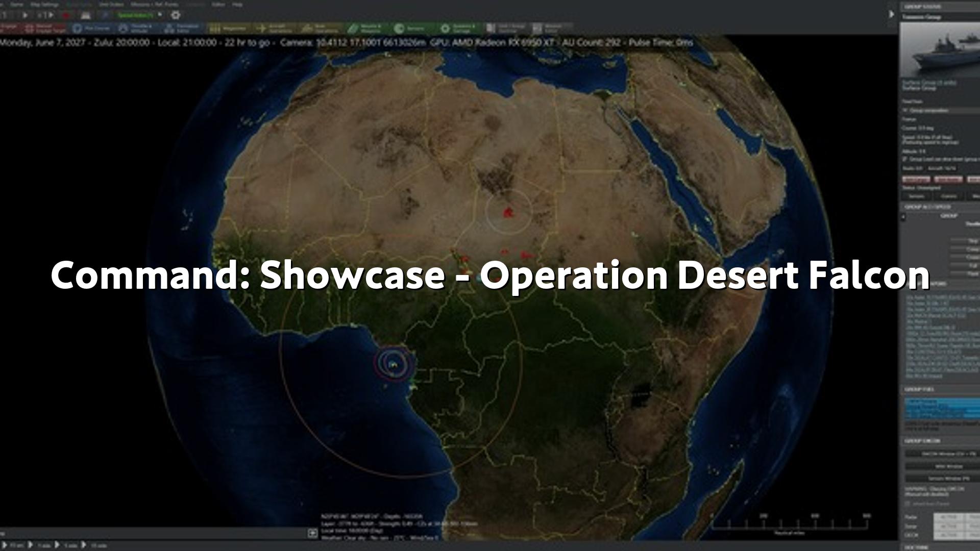Click the WRA Window button
Screen dimensions: 980x551
(948, 466)
